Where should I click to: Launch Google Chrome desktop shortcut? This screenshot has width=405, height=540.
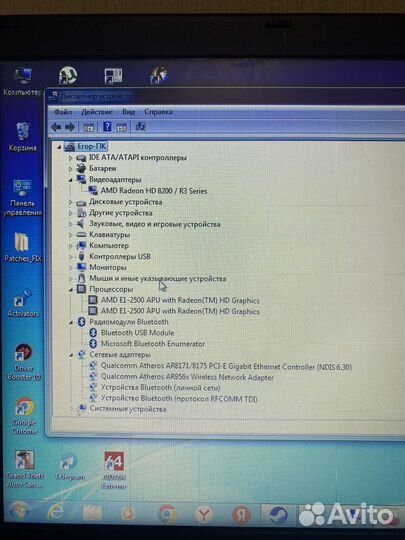[x=24, y=416]
